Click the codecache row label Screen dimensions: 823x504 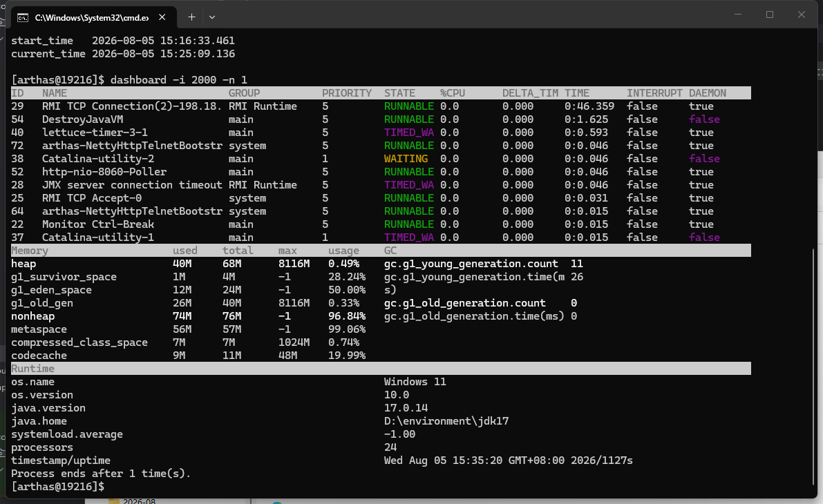click(39, 355)
